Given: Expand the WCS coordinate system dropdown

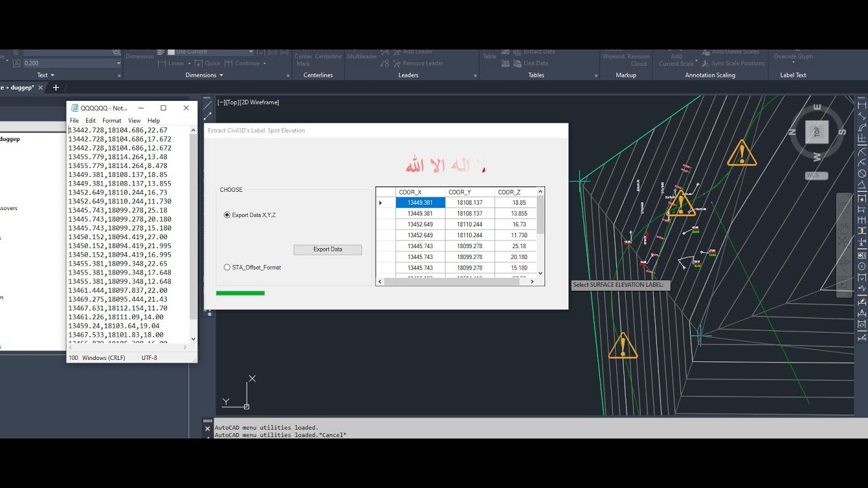Looking at the screenshot, I should [816, 176].
